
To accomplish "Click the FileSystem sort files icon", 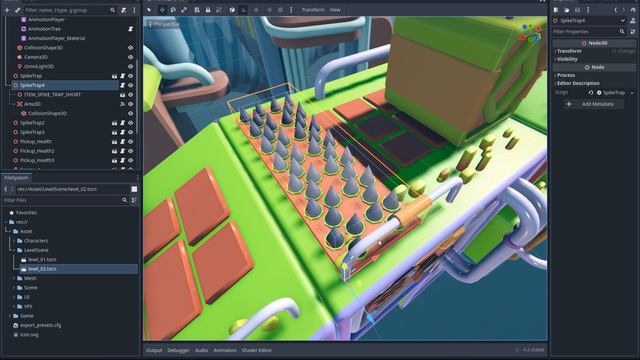I will 134,200.
